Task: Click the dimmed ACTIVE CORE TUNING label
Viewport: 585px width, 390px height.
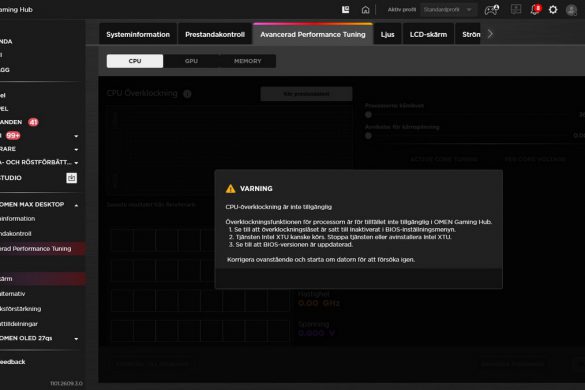Action: tap(444, 159)
